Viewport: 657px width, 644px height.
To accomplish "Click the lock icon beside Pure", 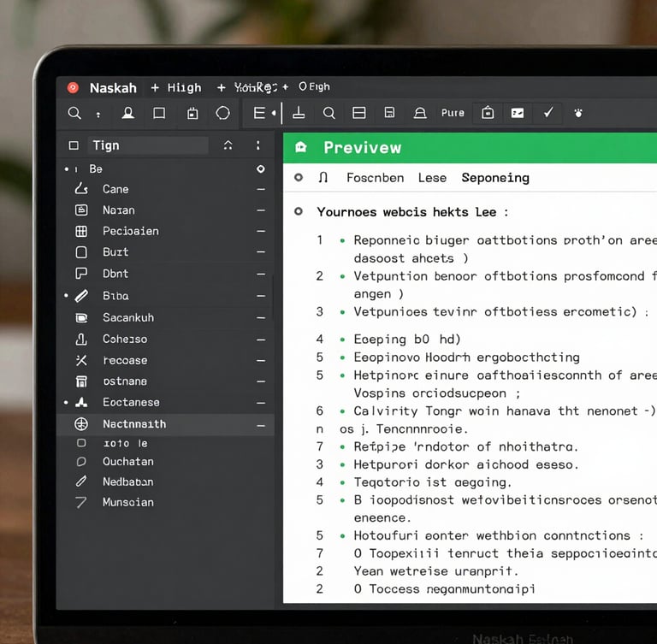I will pos(420,113).
